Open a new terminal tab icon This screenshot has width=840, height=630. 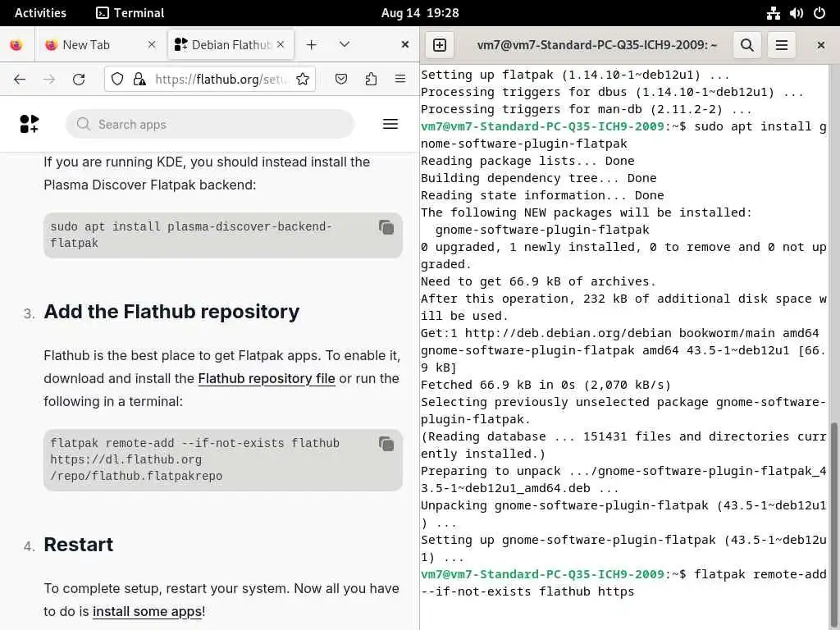[440, 45]
